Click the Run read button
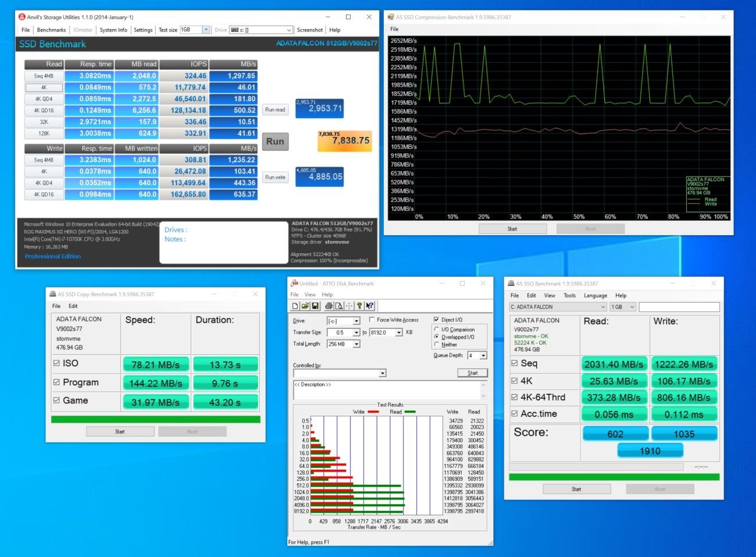The width and height of the screenshot is (756, 557). point(275,109)
